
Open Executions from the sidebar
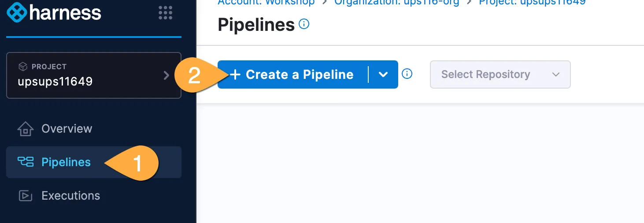pos(70,196)
